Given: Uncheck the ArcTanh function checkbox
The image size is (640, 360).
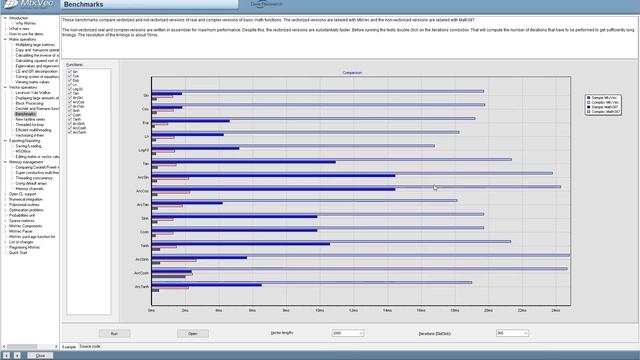Looking at the screenshot, I should tap(70, 132).
